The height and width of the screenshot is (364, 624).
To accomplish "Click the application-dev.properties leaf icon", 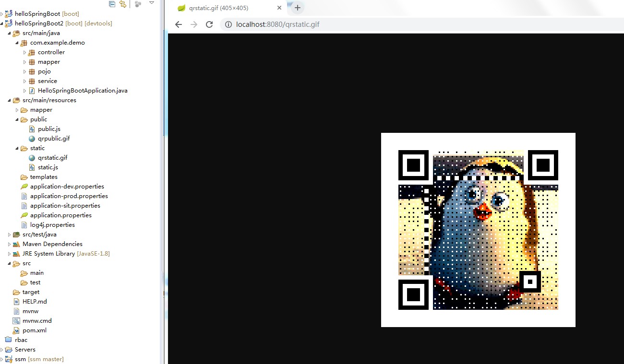I will 24,187.
